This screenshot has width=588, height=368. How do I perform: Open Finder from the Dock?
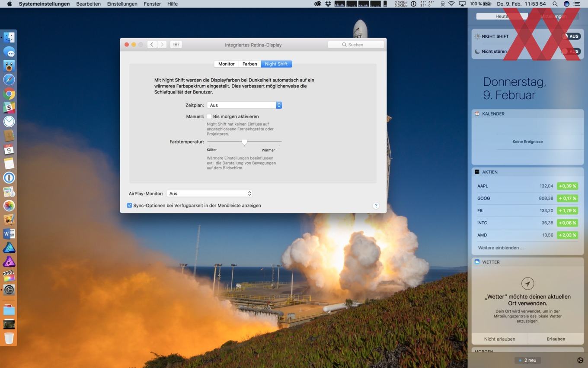point(9,37)
